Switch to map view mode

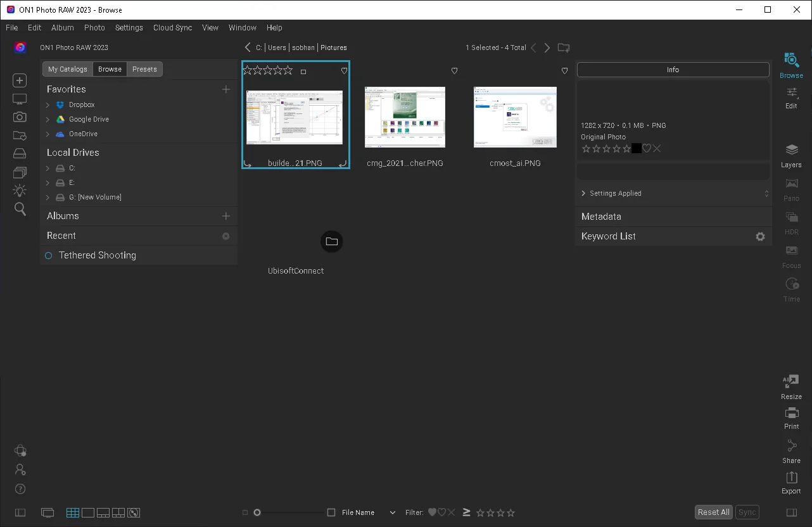133,512
